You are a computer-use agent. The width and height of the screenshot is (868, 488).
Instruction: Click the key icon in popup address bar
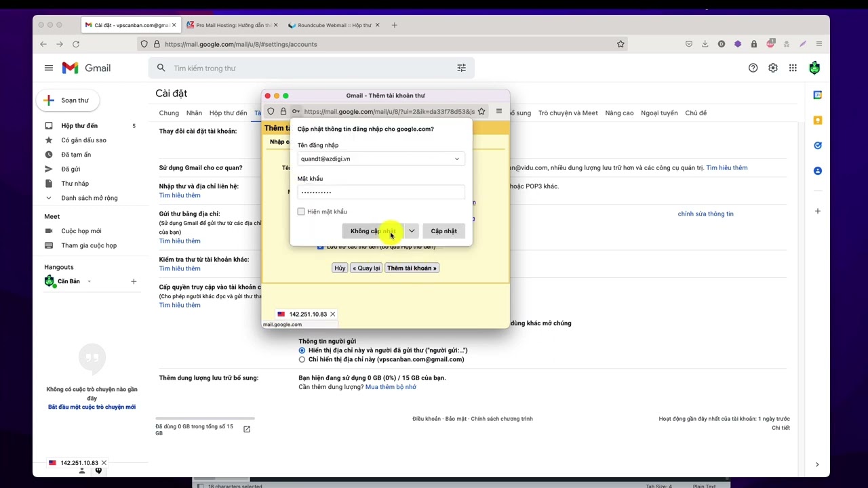(296, 111)
